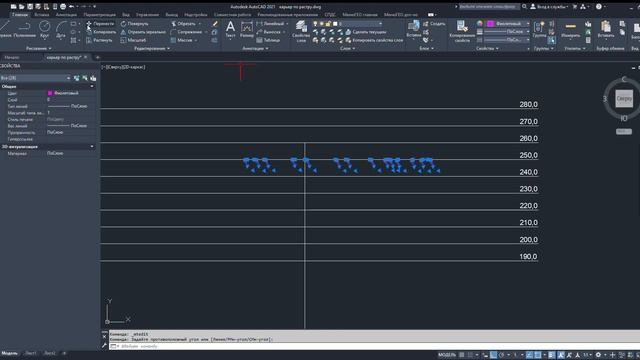Viewport: 640px width, 360px height.
Task: Click the Trim (Обрезать) tool
Action: point(183,24)
